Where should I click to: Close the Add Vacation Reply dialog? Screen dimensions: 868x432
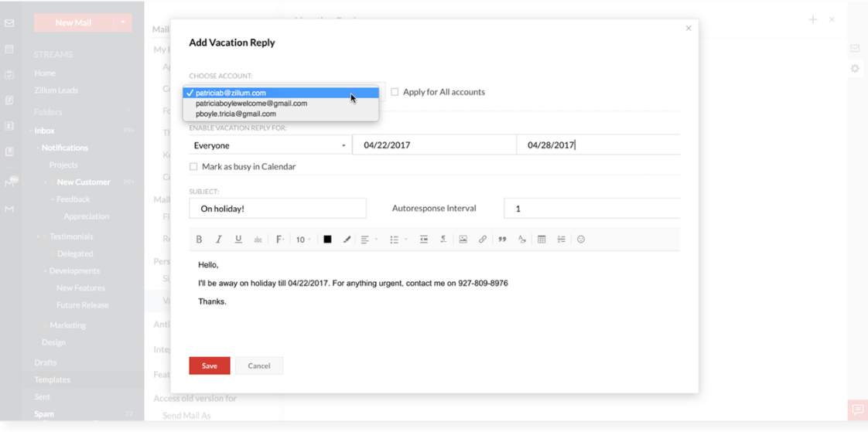click(689, 29)
